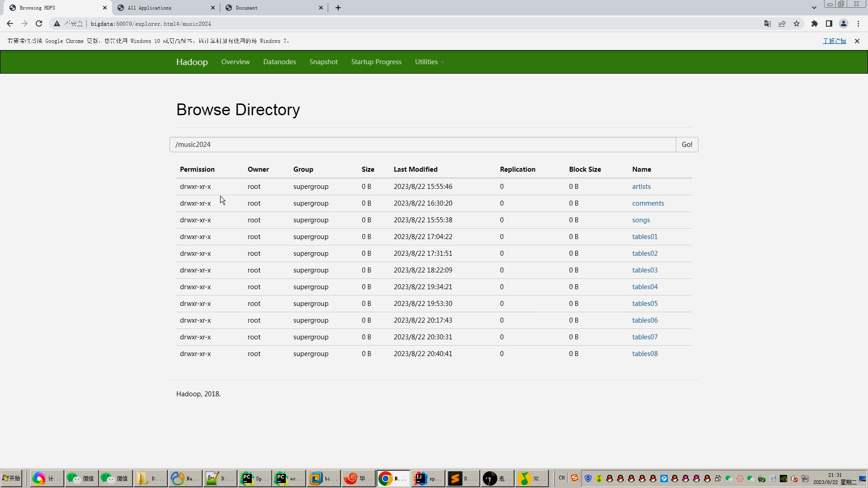868x488 pixels.
Task: Click bookmark star icon in browser
Action: click(797, 24)
